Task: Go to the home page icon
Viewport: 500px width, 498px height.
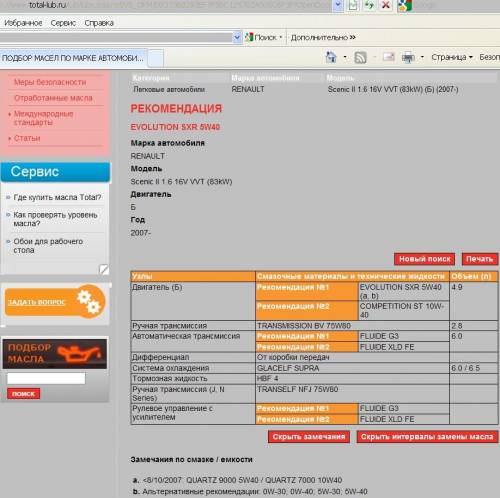Action: [x=331, y=57]
